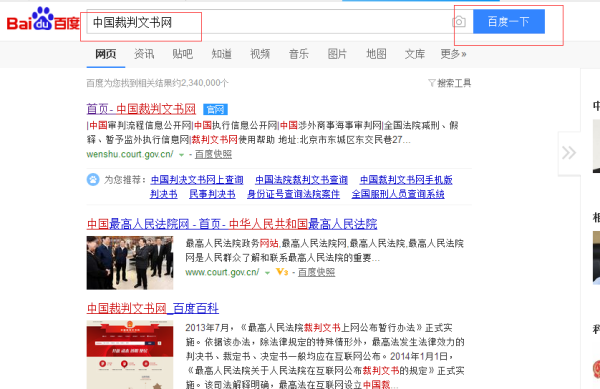Viewport: 600px width, 389px height.
Task: Open the 判决书 recommended link
Action: click(164, 194)
